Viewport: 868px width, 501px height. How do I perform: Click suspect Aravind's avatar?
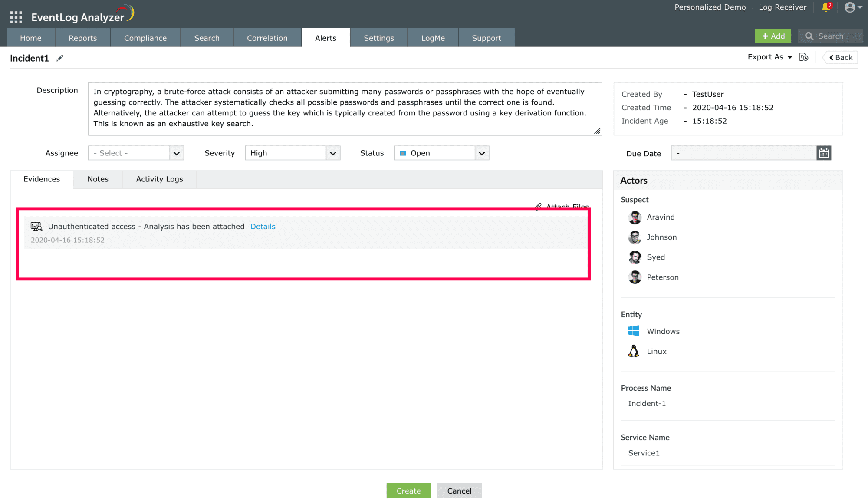click(x=635, y=217)
